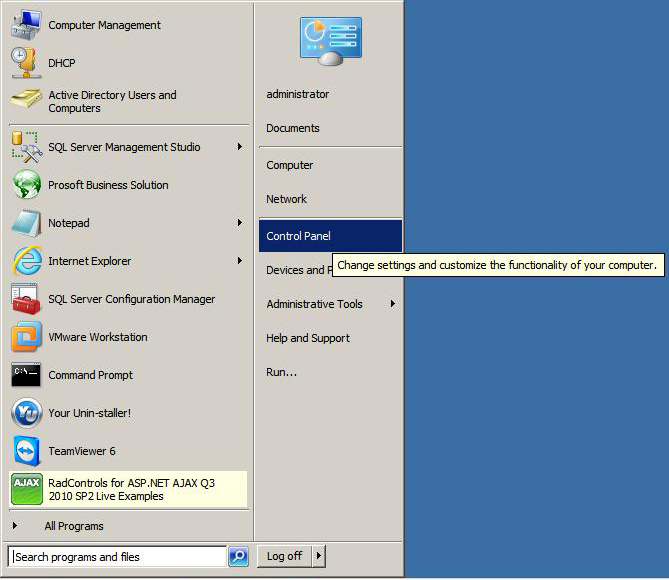Launch the VMware Workstation icon

pyautogui.click(x=26, y=337)
